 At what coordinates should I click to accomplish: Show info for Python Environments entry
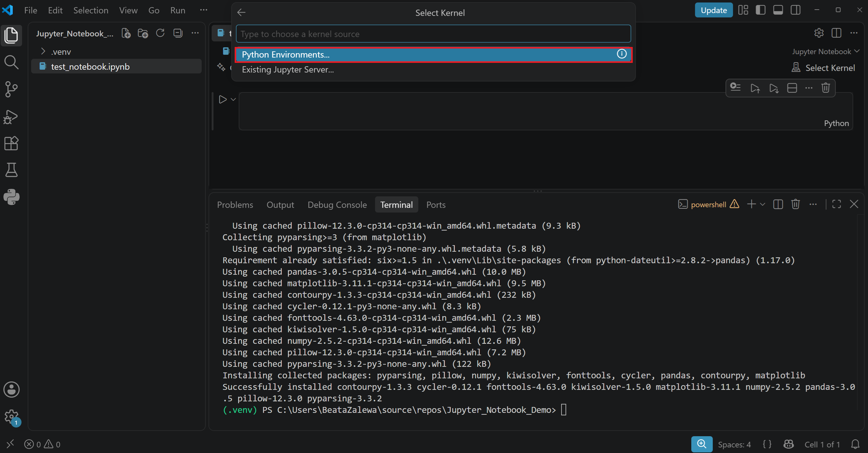click(x=621, y=54)
